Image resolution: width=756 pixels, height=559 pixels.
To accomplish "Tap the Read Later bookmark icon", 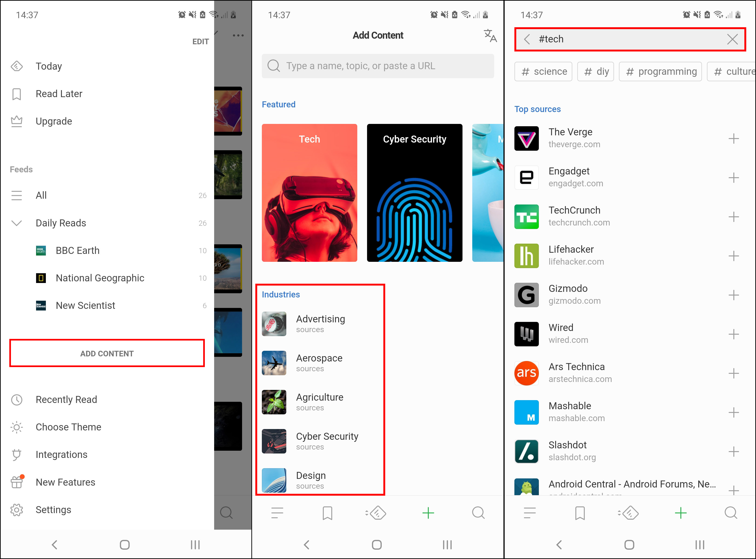I will [x=17, y=94].
